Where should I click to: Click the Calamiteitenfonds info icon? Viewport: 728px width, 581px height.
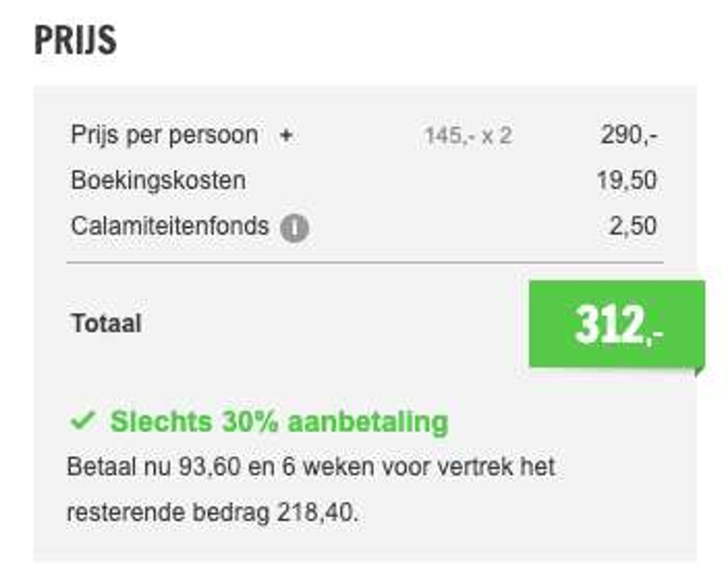294,228
